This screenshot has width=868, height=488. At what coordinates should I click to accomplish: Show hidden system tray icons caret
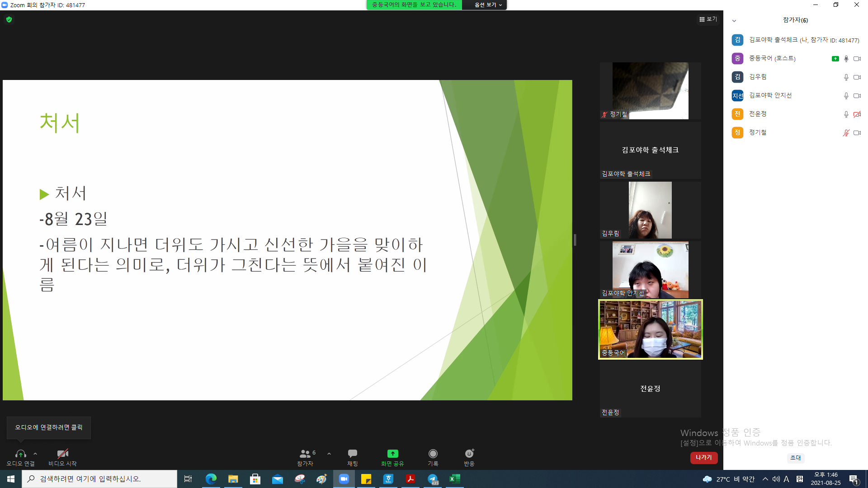[x=765, y=479]
